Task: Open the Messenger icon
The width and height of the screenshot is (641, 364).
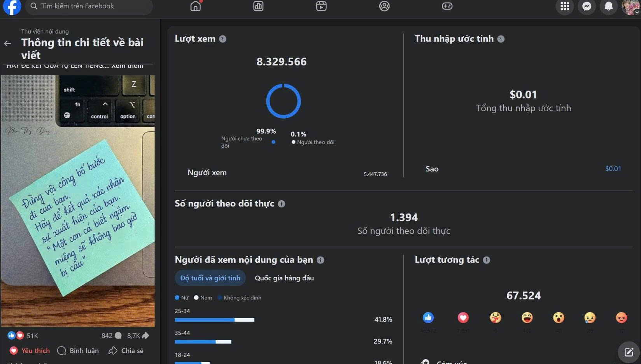Action: coord(587,6)
